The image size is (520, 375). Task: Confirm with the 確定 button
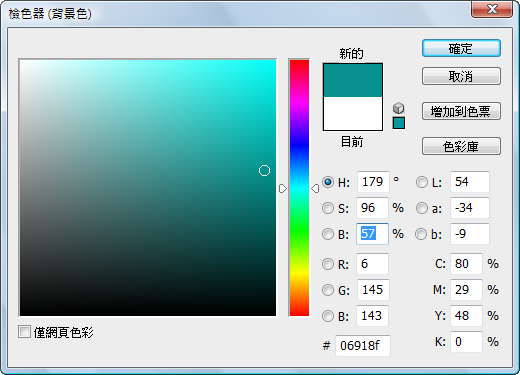tap(461, 48)
